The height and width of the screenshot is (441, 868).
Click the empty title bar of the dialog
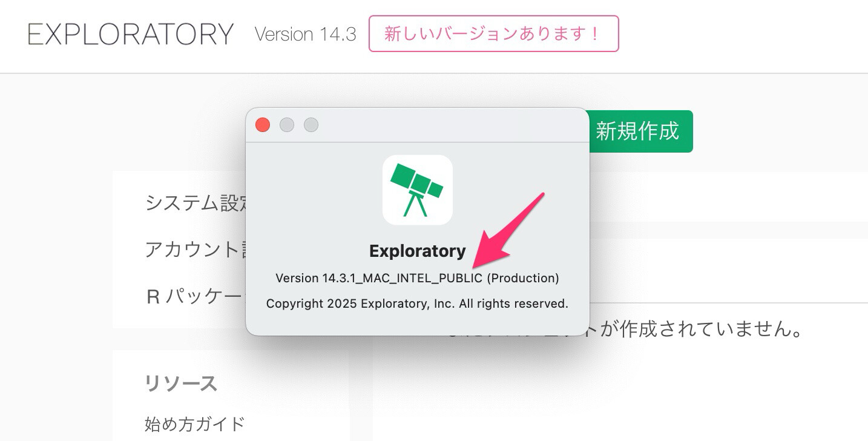click(448, 125)
